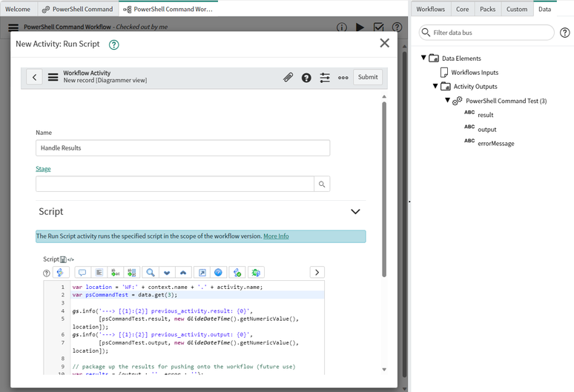Follow the Stage label link

[x=43, y=169]
